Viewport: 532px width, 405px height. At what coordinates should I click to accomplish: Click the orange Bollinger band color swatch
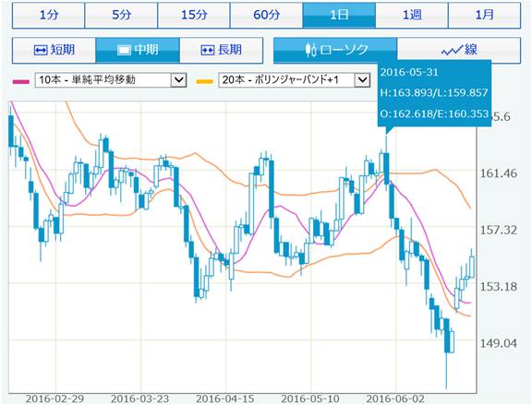click(205, 81)
